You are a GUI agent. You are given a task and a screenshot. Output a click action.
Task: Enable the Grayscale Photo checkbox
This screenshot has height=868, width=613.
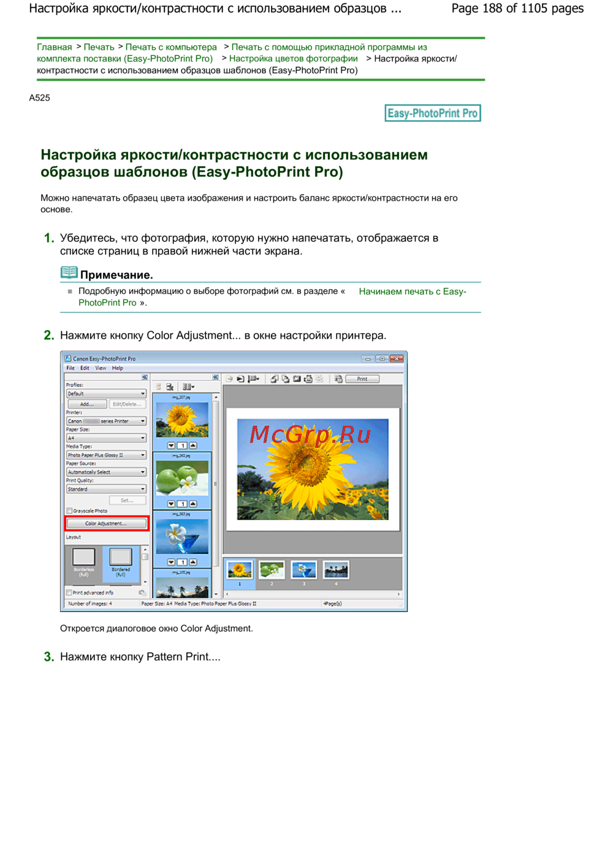coord(69,510)
